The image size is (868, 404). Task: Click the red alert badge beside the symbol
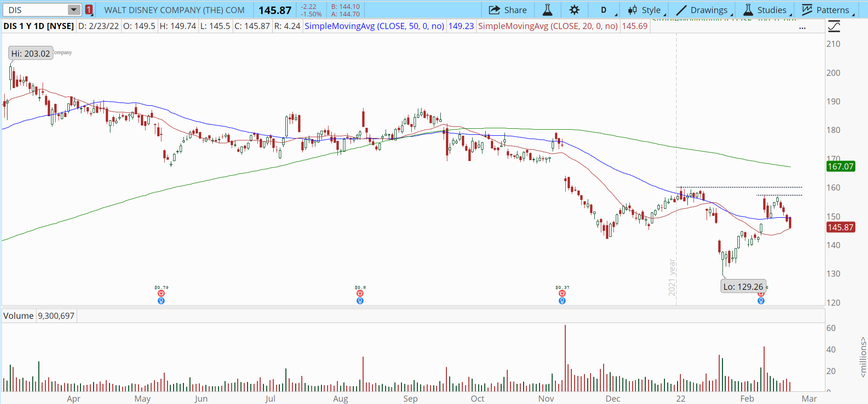click(x=89, y=10)
